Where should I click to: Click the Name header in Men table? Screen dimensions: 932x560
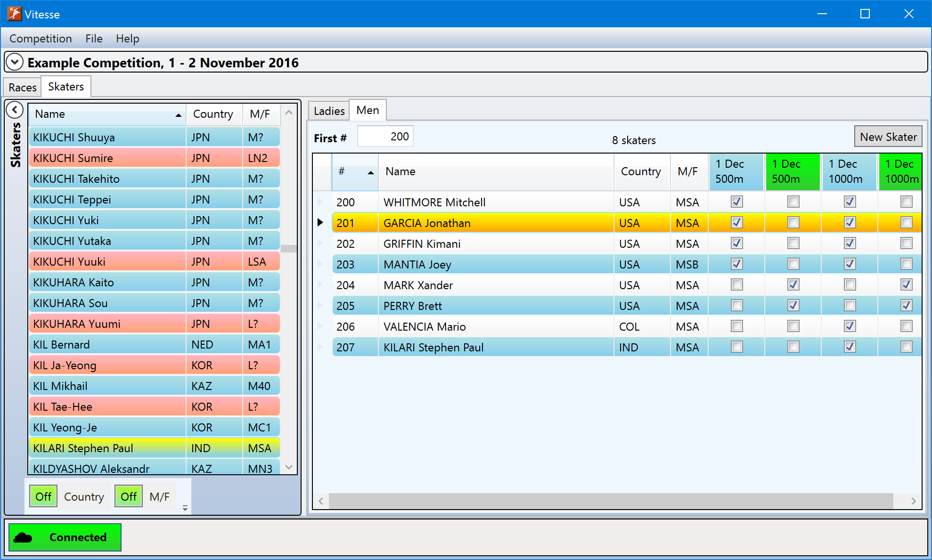point(496,172)
